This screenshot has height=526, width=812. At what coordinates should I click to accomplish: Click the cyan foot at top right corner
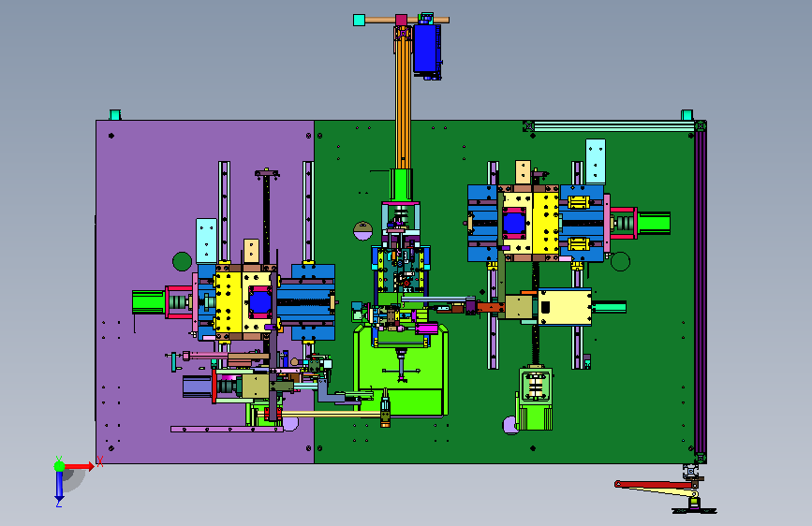[687, 115]
